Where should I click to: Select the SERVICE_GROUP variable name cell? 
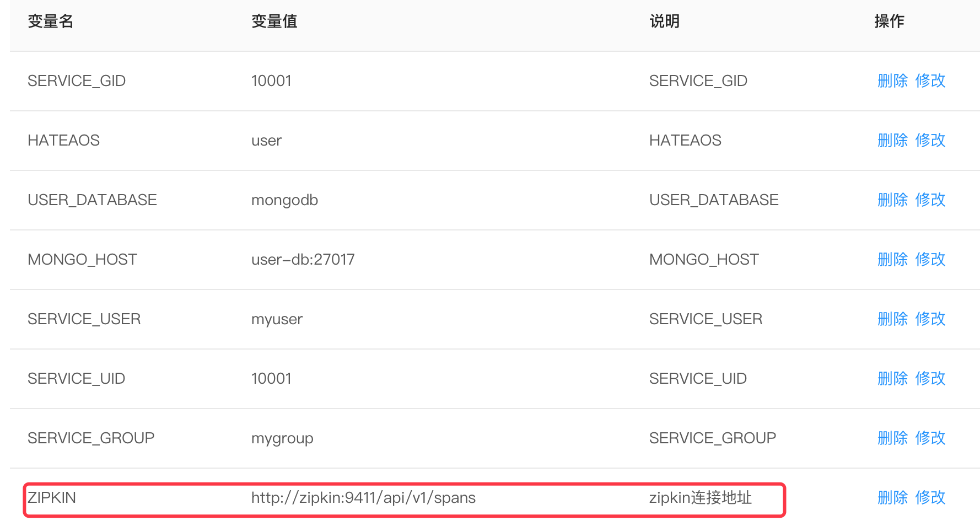[91, 438]
